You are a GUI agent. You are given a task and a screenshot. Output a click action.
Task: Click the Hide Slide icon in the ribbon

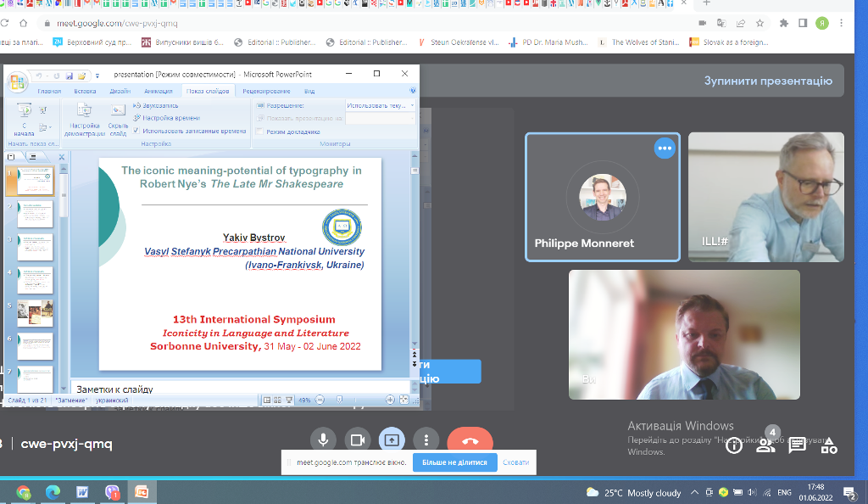[x=118, y=113]
